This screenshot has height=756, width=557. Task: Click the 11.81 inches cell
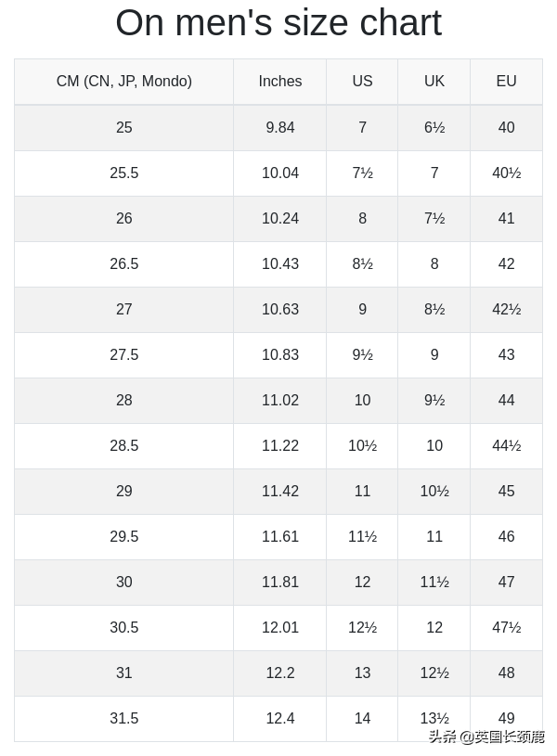280,583
